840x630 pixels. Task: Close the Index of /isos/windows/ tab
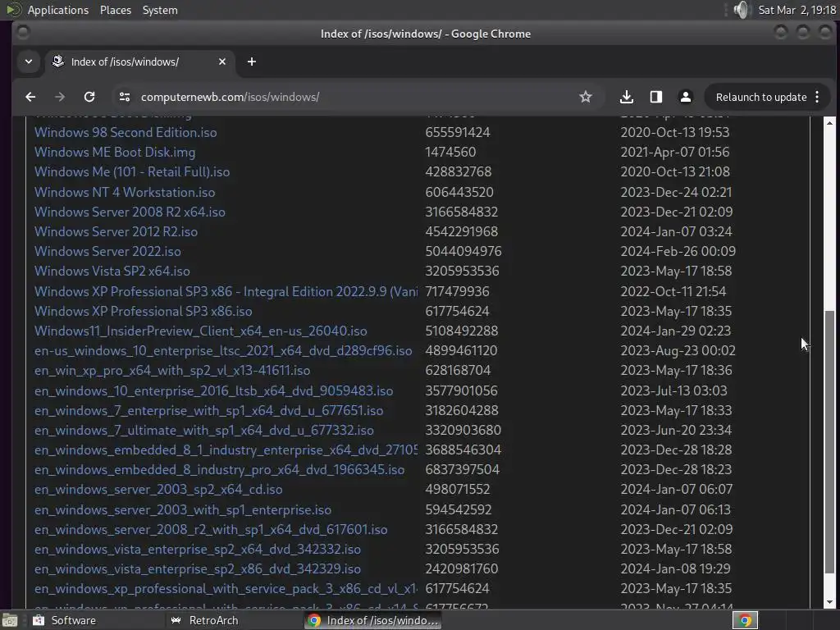tap(222, 62)
